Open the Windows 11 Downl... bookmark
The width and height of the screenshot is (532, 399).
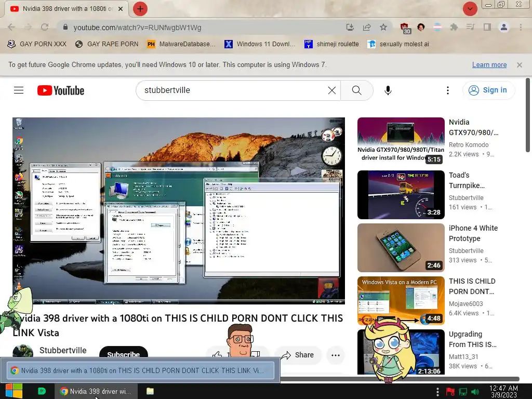point(260,44)
